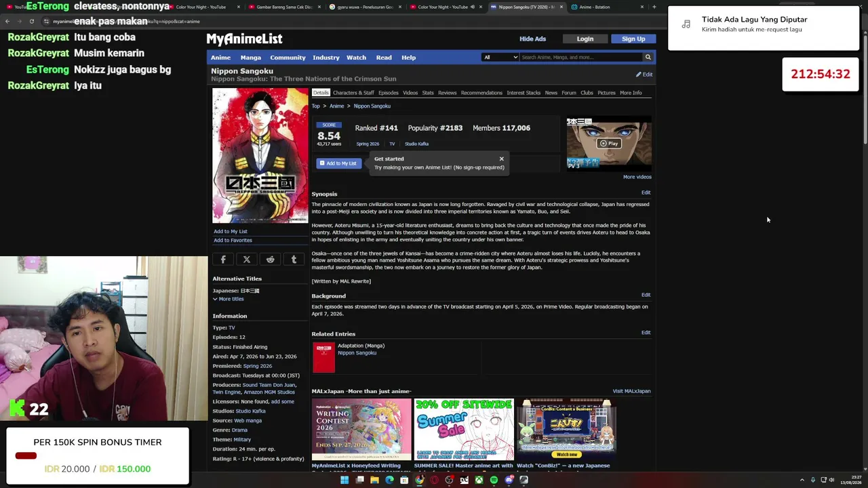This screenshot has width=868, height=488.
Task: Open the Nippon Sangoku cover image
Action: [260, 155]
